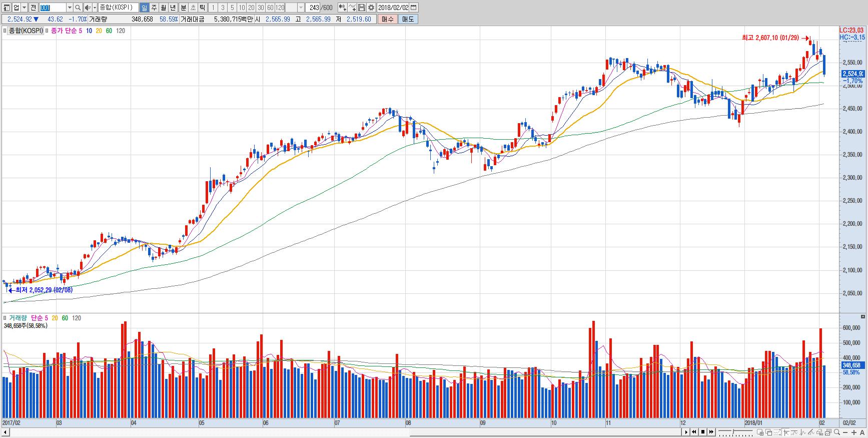
Task: Click the zoom-in plus icon at bottom right
Action: click(x=854, y=432)
